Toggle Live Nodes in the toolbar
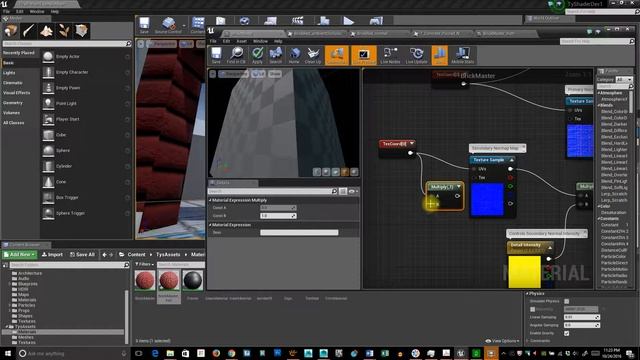Viewport: 640px width, 360px height. click(390, 55)
